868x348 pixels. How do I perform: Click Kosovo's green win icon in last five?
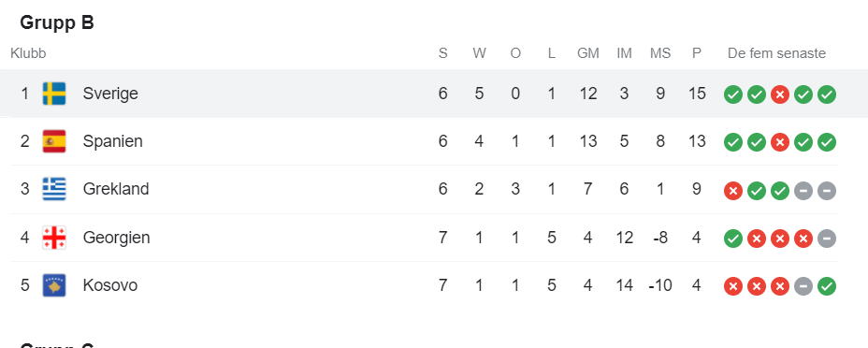827,286
